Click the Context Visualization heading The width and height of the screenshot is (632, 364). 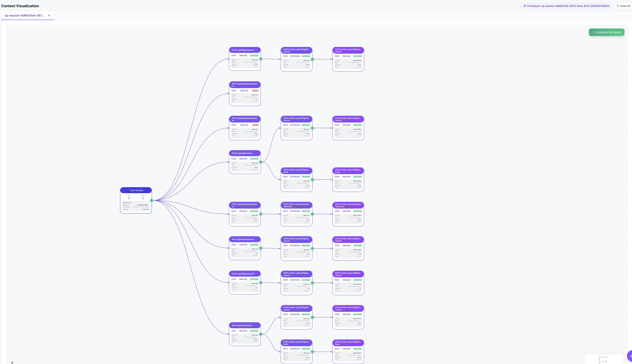20,6
